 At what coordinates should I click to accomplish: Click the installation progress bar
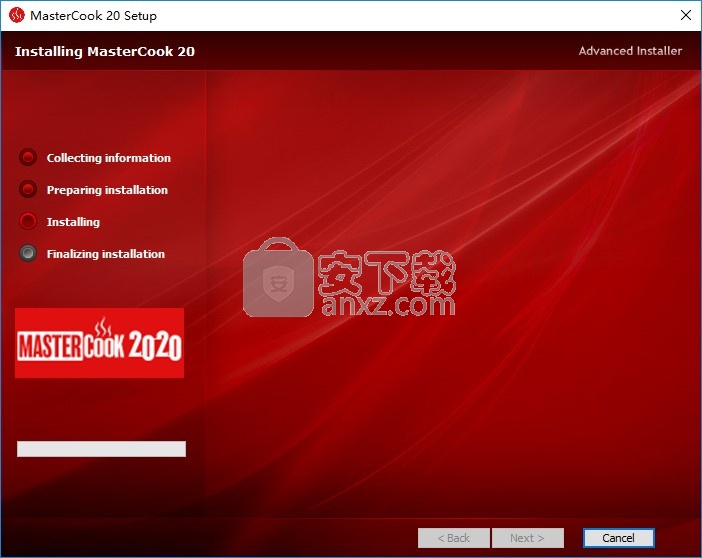101,449
